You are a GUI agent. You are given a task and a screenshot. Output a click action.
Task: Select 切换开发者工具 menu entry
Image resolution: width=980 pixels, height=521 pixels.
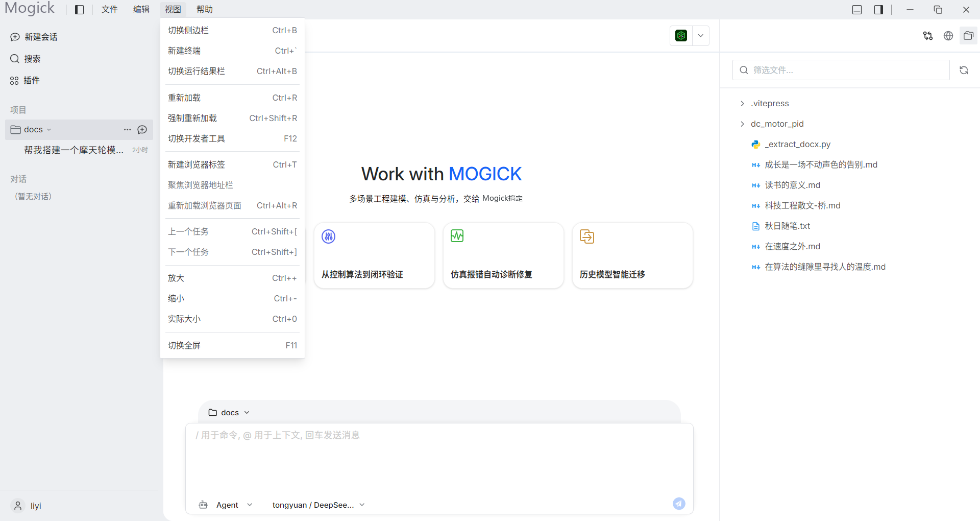(x=232, y=138)
